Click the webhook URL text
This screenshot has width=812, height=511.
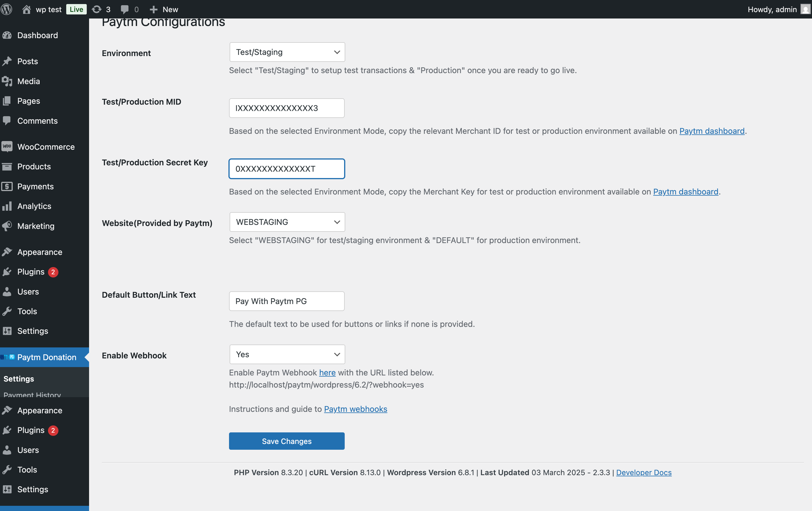click(x=326, y=385)
